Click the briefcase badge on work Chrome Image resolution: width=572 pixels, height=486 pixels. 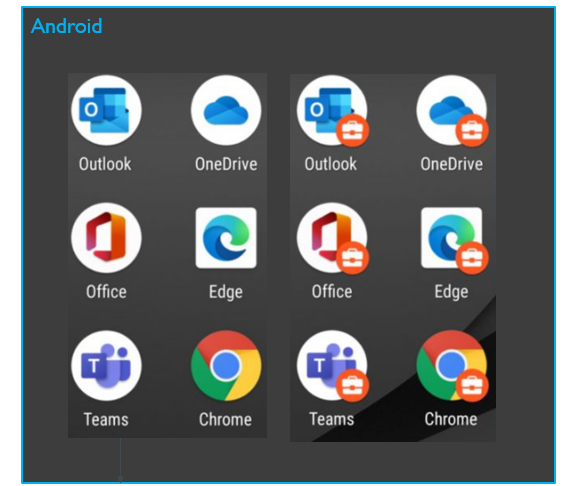pos(472,386)
